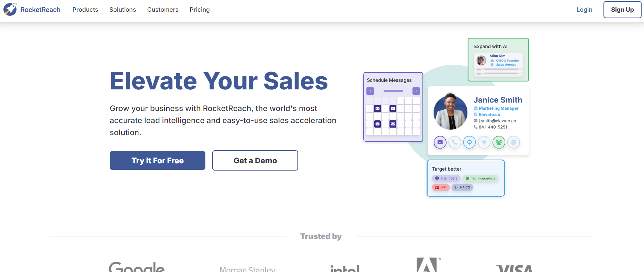Image resolution: width=644 pixels, height=272 pixels.
Task: Click the Morgan Stanley logo
Action: 247,269
